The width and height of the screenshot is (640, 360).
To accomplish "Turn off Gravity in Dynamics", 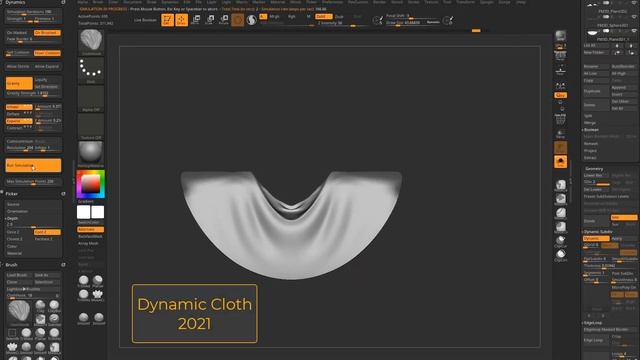I will [x=19, y=83].
